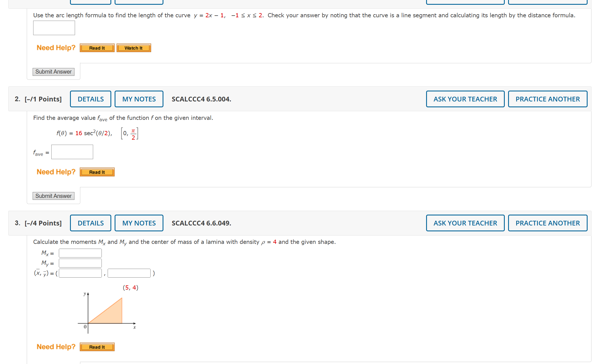Viewport: 594px width, 364px height.
Task: Open DETAILS for question 2
Action: click(91, 99)
